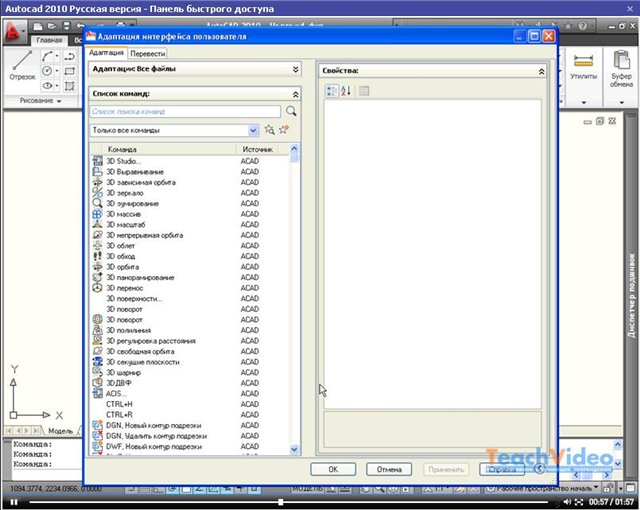The image size is (640, 510).
Task: Click the video mute speaker icon
Action: click(567, 502)
